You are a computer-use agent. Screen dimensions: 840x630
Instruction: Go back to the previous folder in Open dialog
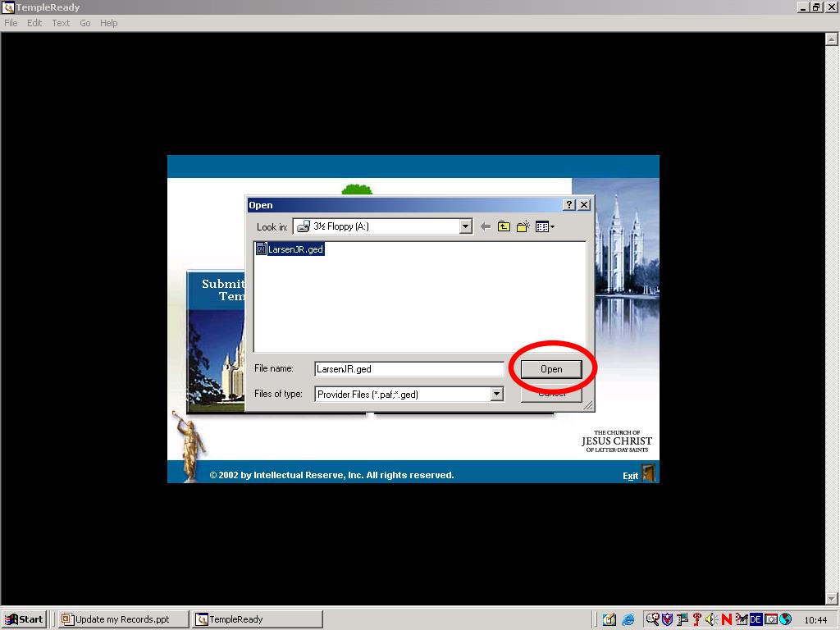coord(486,226)
